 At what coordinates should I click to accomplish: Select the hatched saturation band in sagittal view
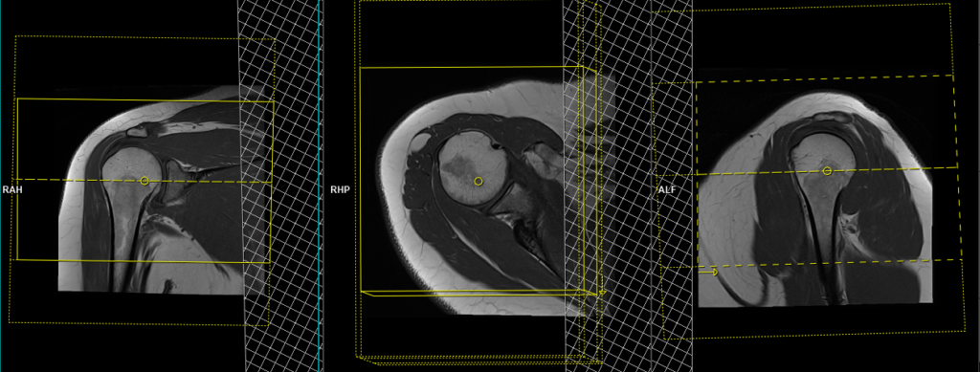tap(673, 186)
